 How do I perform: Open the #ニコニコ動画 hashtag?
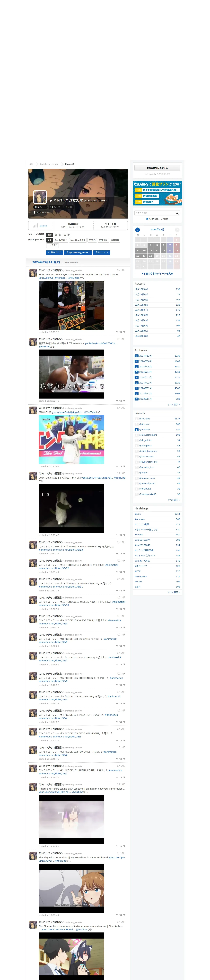[142, 524]
